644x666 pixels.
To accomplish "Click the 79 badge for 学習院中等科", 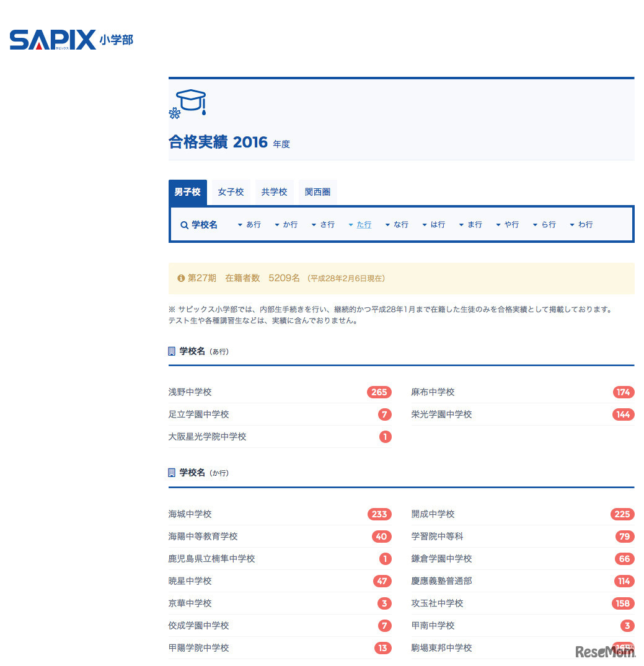I will 624,537.
